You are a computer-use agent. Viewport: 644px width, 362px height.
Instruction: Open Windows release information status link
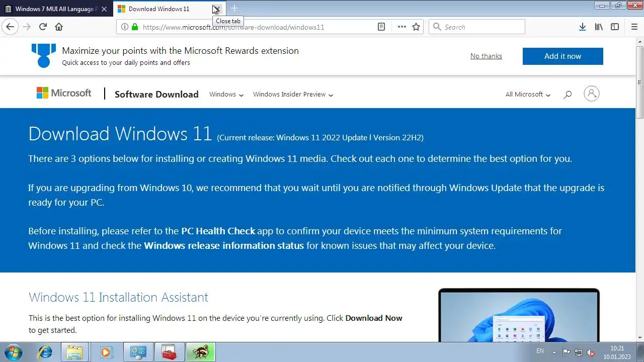pyautogui.click(x=224, y=245)
